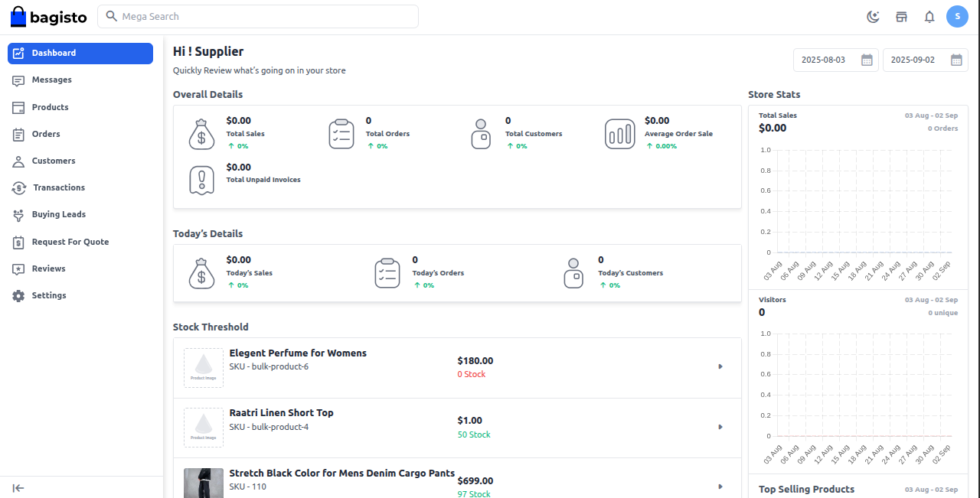
Task: Open the Settings menu item
Action: [x=48, y=295]
